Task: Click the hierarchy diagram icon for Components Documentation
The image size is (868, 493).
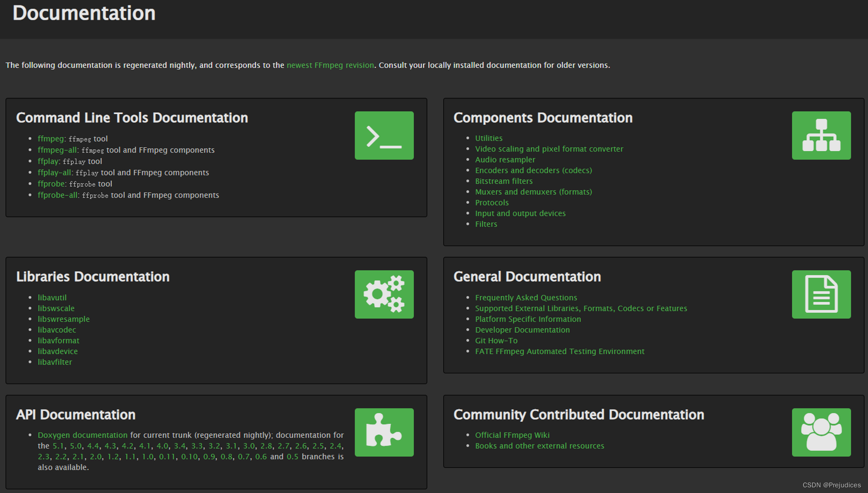Action: pyautogui.click(x=821, y=136)
